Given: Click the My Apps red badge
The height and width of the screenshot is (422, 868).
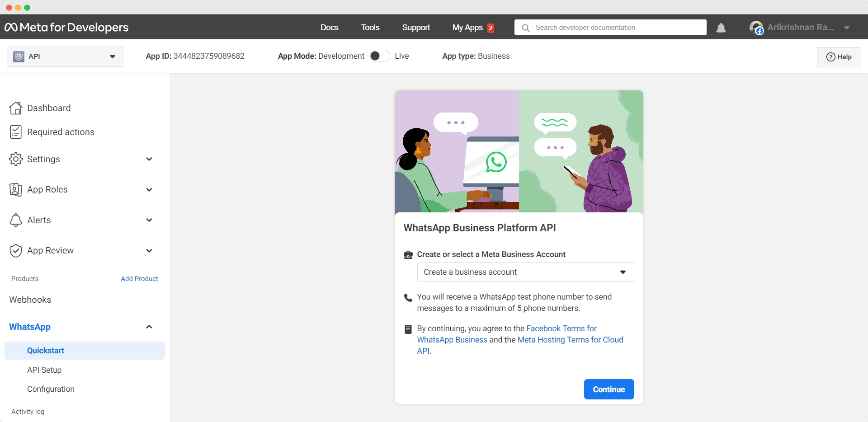Looking at the screenshot, I should (491, 28).
